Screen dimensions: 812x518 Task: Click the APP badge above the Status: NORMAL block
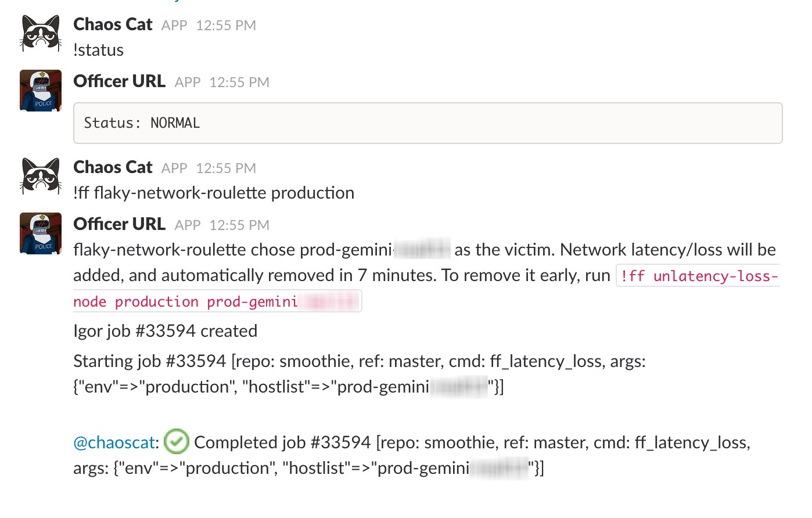tap(188, 82)
